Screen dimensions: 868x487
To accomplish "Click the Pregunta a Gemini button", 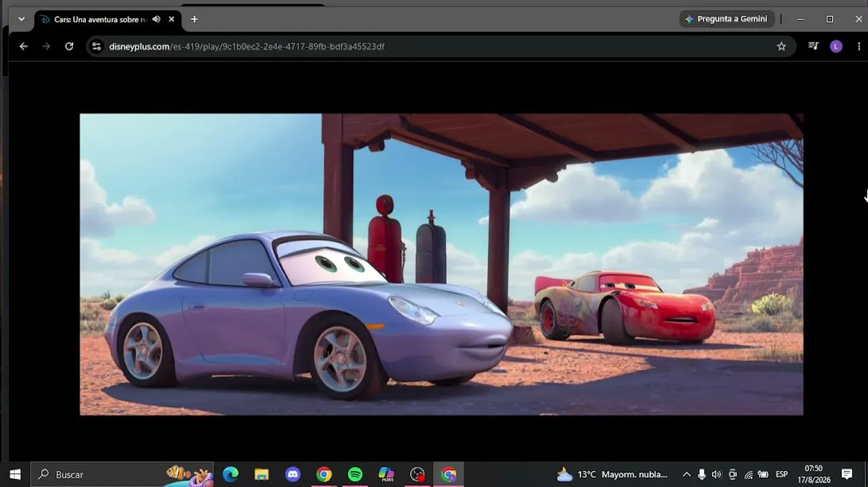I will (x=726, y=19).
